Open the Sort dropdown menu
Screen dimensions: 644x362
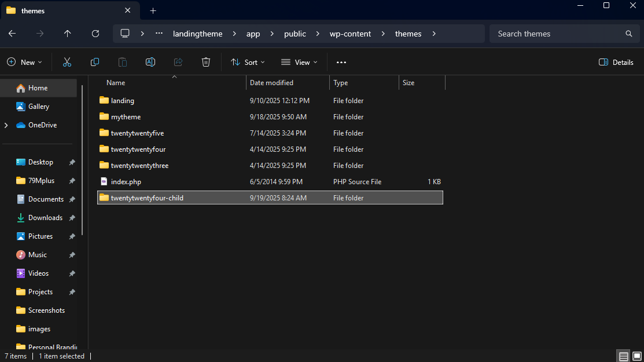click(x=248, y=62)
